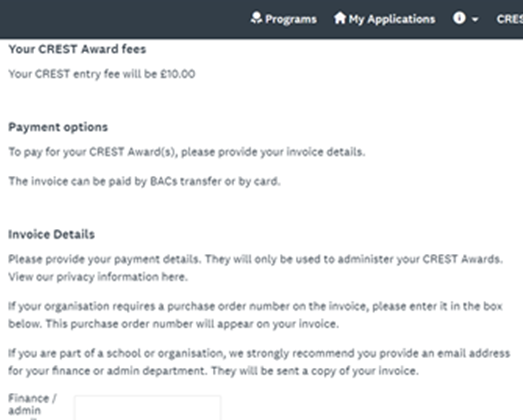Image resolution: width=523 pixels, height=420 pixels.
Task: Click the Programs icon in navigation bar
Action: 256,18
